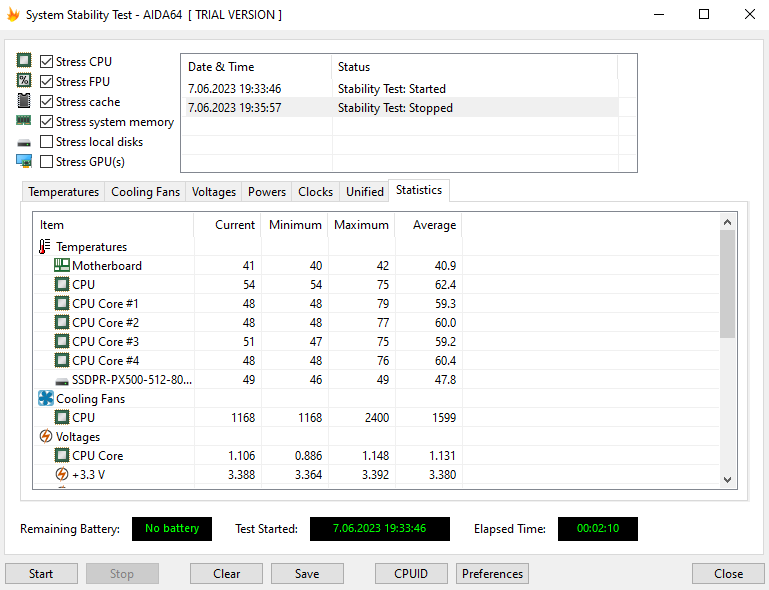Click the '1.131' average CPU Core voltage

click(442, 456)
